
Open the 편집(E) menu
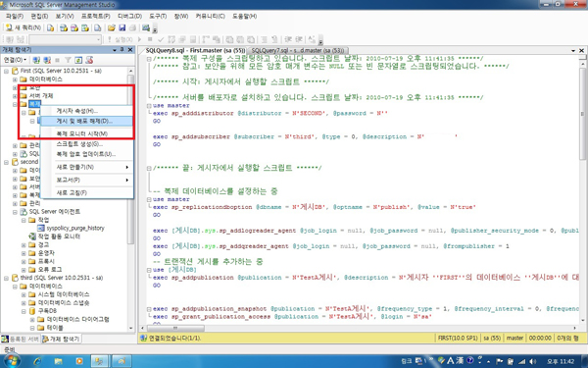click(39, 16)
